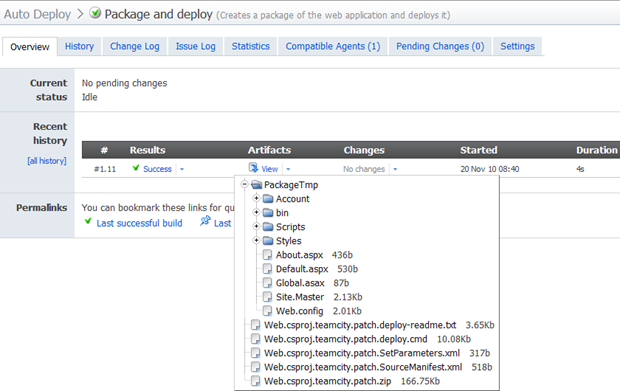Open the Web.config artifact file
This screenshot has width=620, height=391.
pyautogui.click(x=299, y=311)
